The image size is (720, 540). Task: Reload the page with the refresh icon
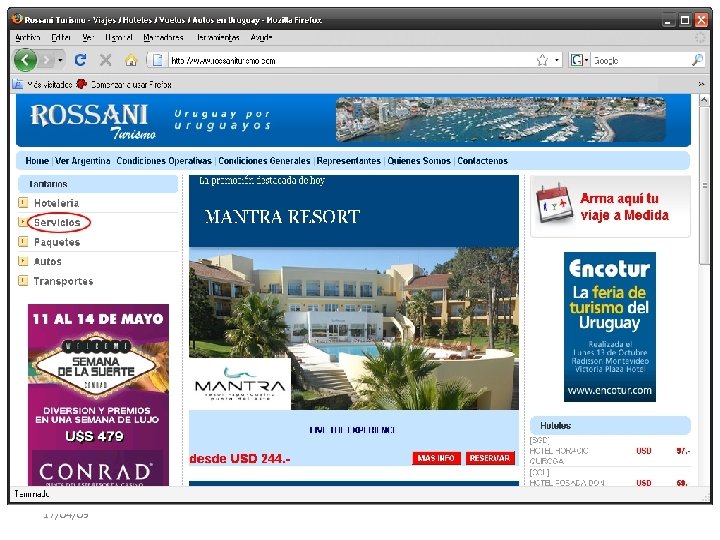click(80, 60)
